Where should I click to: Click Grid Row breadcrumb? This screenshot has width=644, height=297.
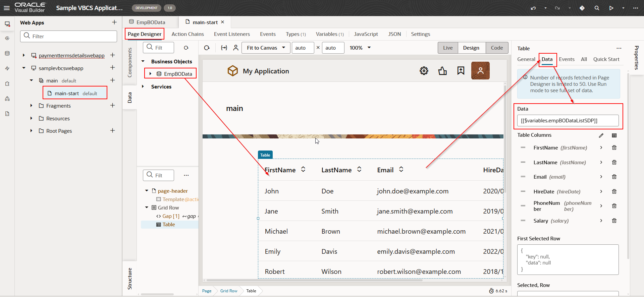(229, 291)
